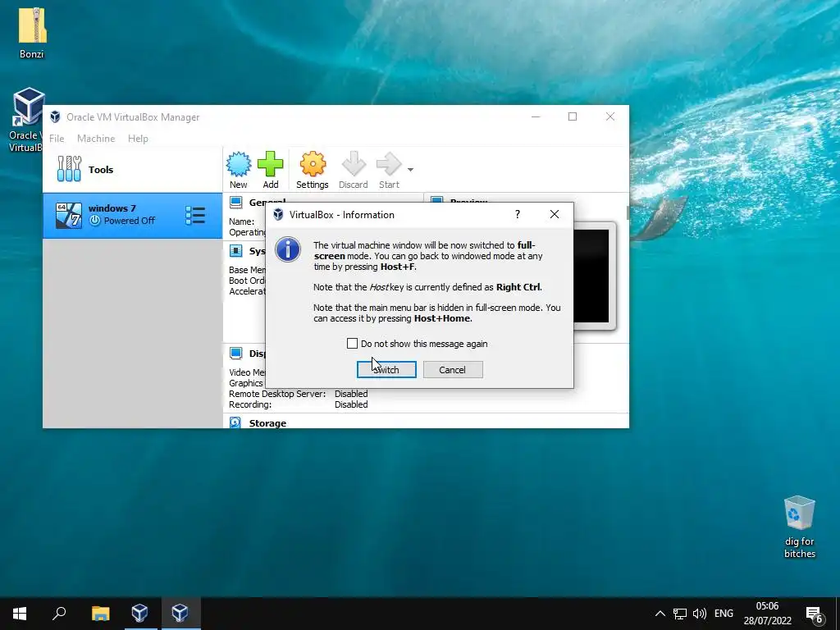Click the 'Recording:' label text
The width and height of the screenshot is (840, 630).
coord(250,404)
